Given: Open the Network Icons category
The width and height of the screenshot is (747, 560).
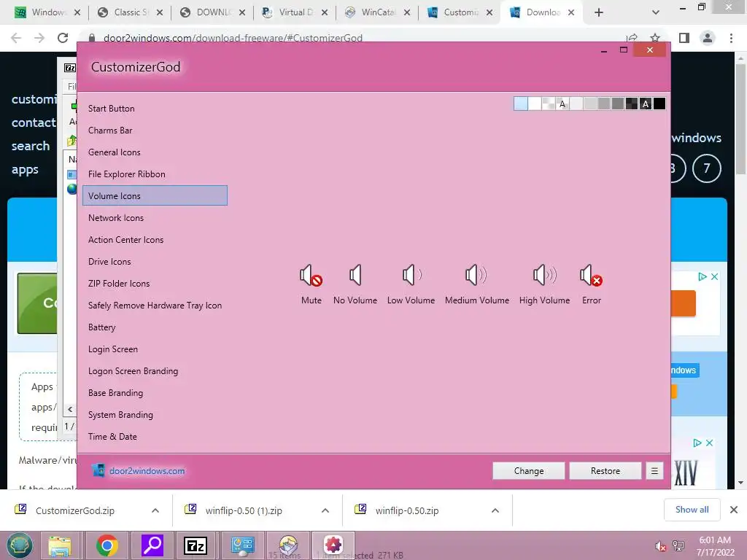Looking at the screenshot, I should pyautogui.click(x=155, y=218).
